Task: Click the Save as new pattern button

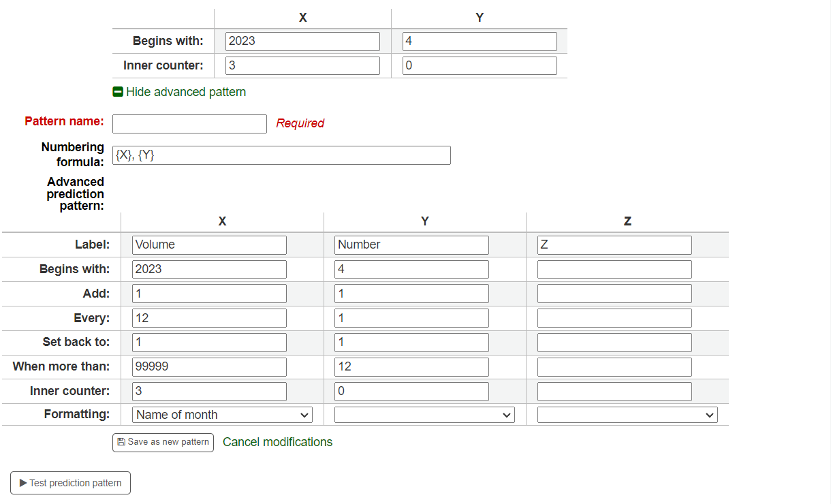Action: click(x=163, y=442)
